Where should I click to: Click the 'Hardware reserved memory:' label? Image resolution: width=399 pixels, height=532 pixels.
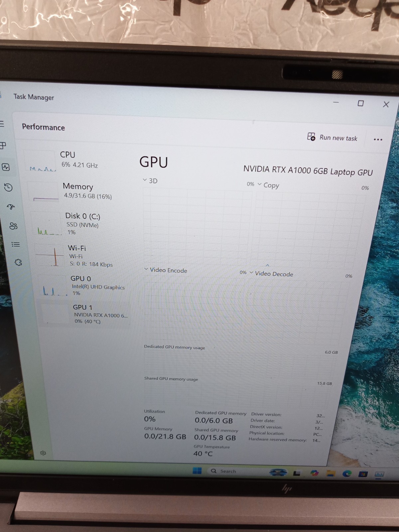click(x=278, y=439)
